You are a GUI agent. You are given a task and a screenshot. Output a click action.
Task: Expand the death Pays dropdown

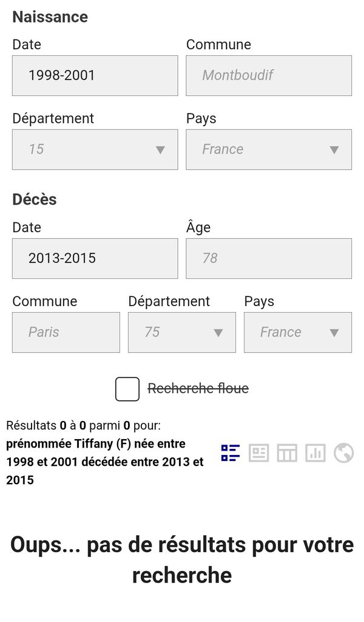click(298, 332)
